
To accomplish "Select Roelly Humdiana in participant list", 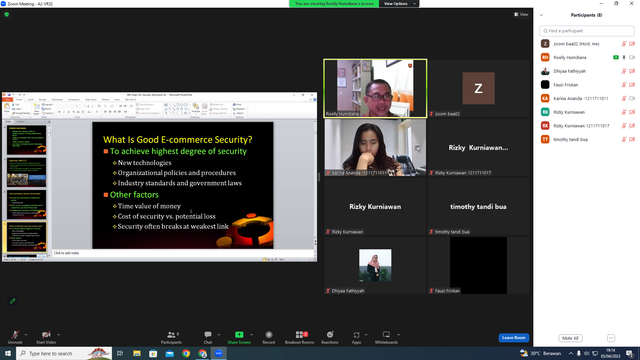I will coord(587,57).
